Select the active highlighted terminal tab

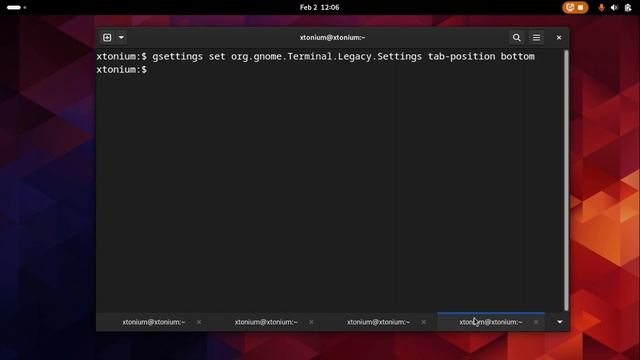point(491,322)
